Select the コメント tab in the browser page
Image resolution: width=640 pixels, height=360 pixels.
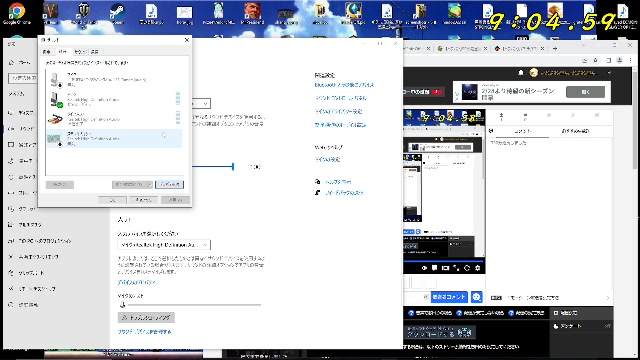[523, 131]
